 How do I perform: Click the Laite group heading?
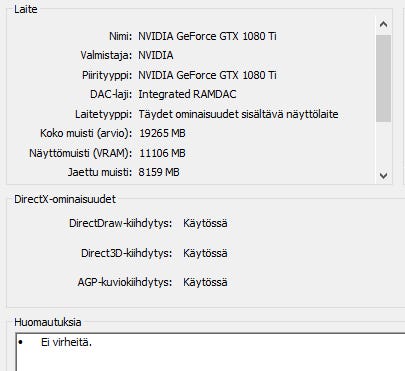[26, 9]
